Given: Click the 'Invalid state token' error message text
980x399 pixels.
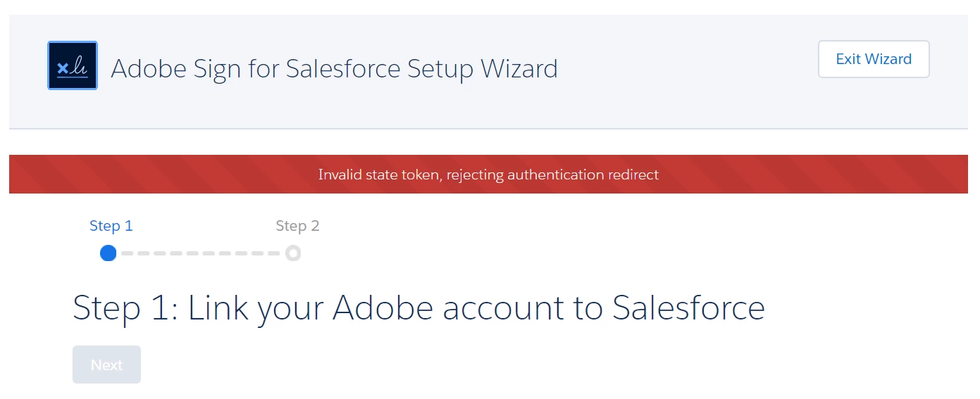Looking at the screenshot, I should (x=379, y=175).
